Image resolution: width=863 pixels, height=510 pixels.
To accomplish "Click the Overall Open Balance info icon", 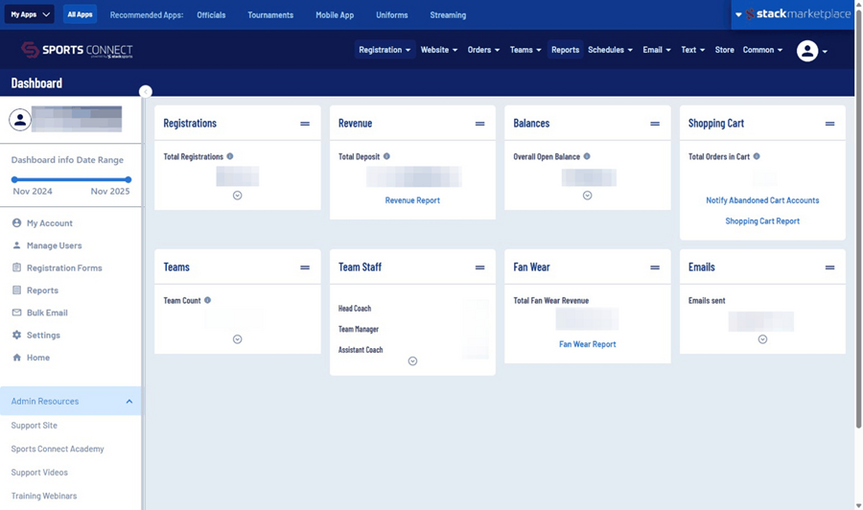I will [587, 157].
